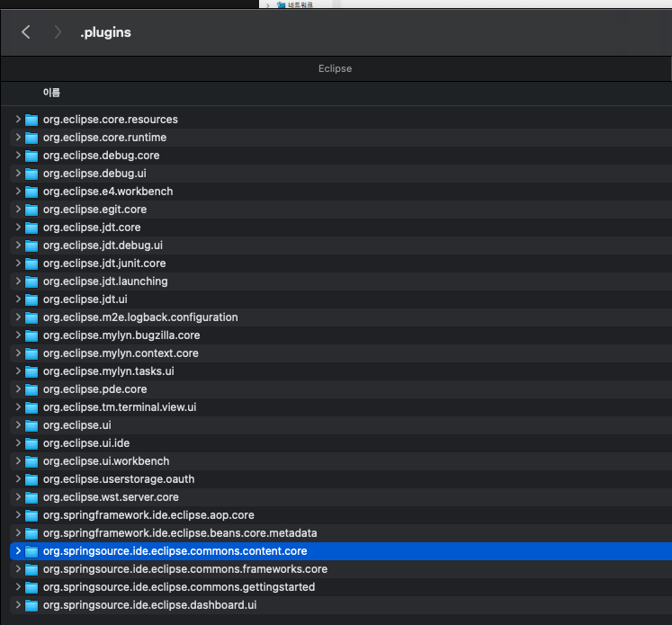Viewport: 672px width, 625px height.
Task: Click folder icon of org.eclipse.mylyn.context.core
Action: coord(31,353)
